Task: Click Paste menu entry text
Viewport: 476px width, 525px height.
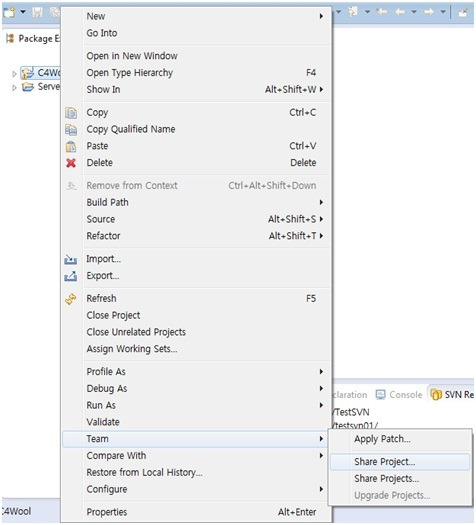Action: tap(97, 146)
